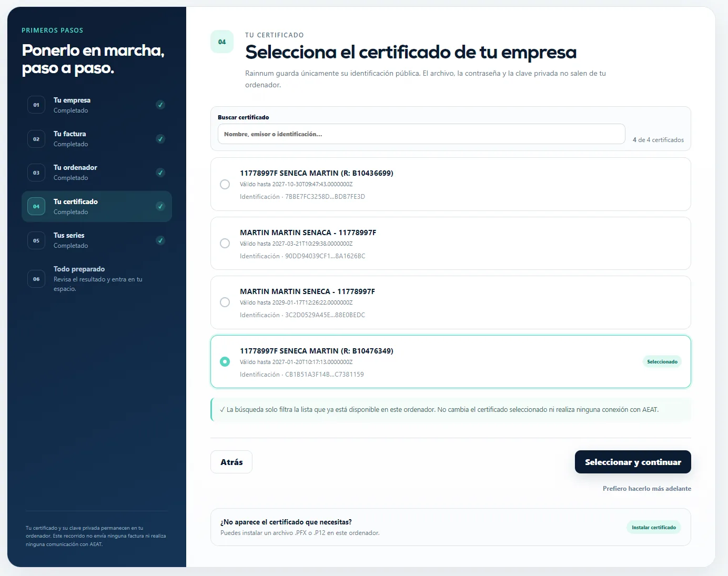
Task: Click Seleccionar y continuar
Action: point(633,462)
